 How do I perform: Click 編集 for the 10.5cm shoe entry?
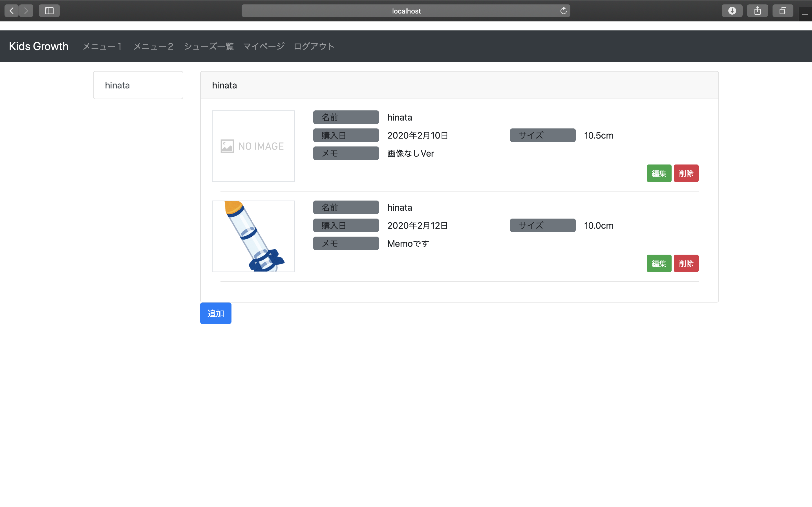tap(659, 173)
